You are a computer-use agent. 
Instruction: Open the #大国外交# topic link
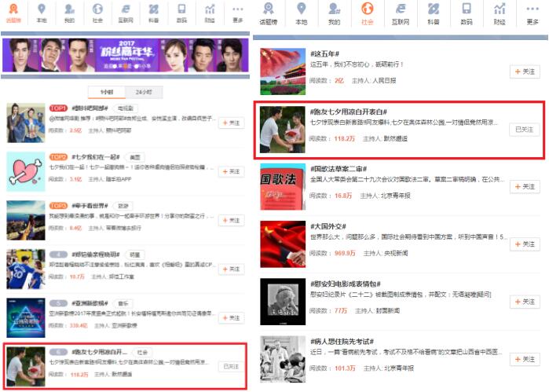(x=328, y=225)
